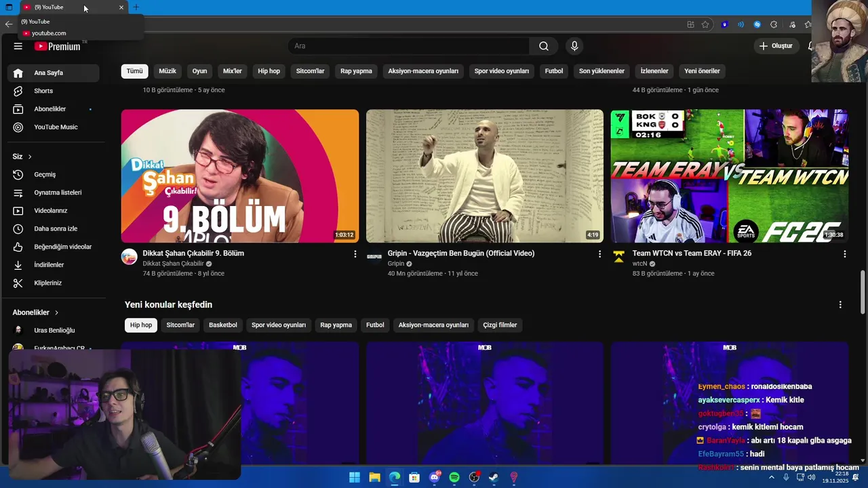Select the Yeni öneriler chip

point(702,71)
